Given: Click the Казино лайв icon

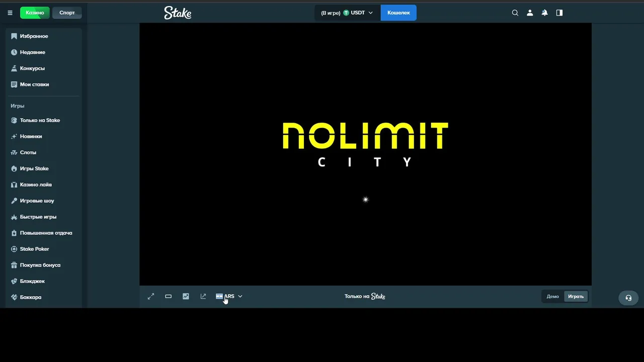Looking at the screenshot, I should pyautogui.click(x=14, y=185).
